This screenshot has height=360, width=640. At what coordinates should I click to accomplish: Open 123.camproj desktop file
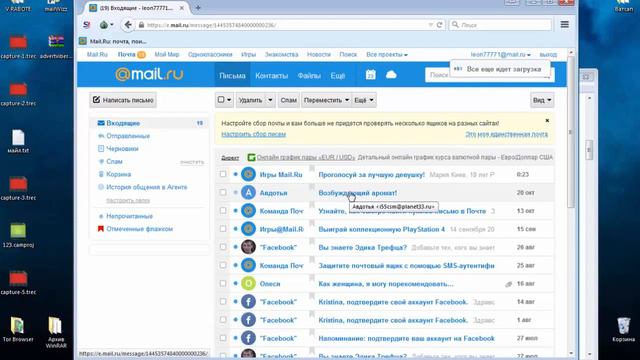[18, 236]
